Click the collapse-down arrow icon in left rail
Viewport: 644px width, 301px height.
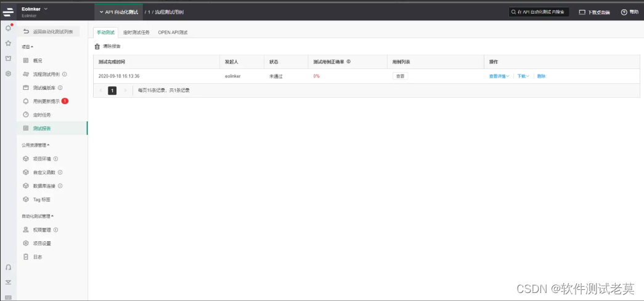[x=8, y=283]
